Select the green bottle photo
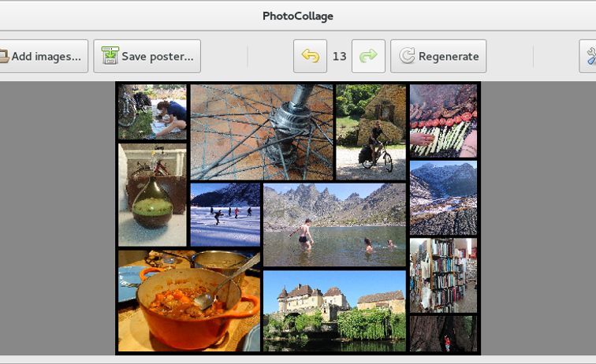Image resolution: width=596 pixels, height=364 pixels. coord(152,195)
